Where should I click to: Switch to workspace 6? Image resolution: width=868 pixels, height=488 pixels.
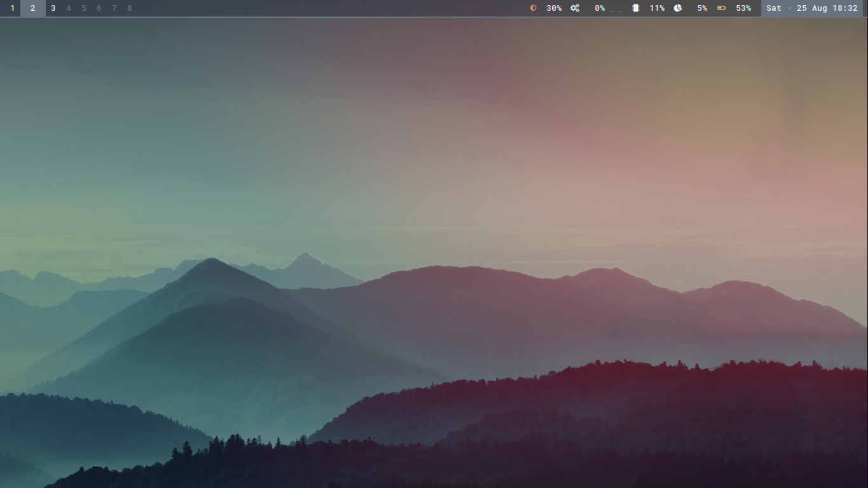point(99,8)
